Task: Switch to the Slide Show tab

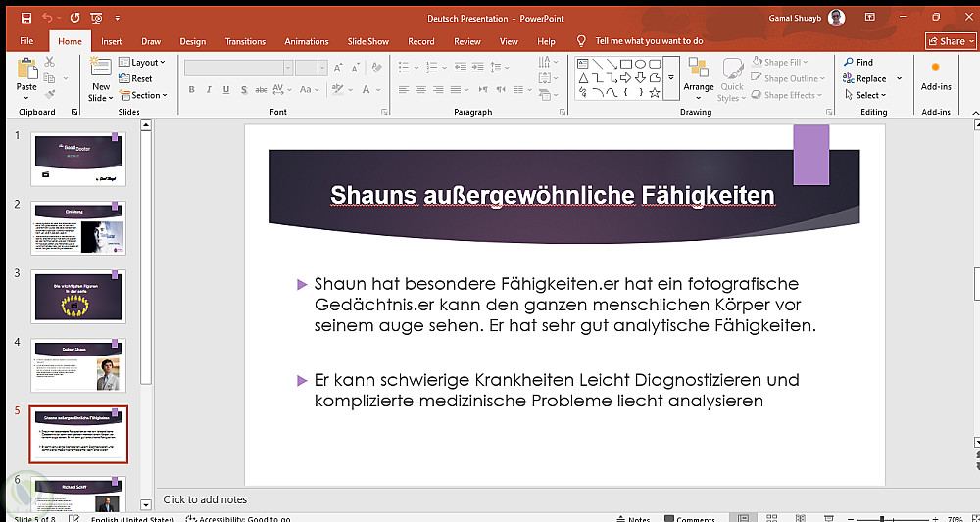Action: click(x=368, y=41)
